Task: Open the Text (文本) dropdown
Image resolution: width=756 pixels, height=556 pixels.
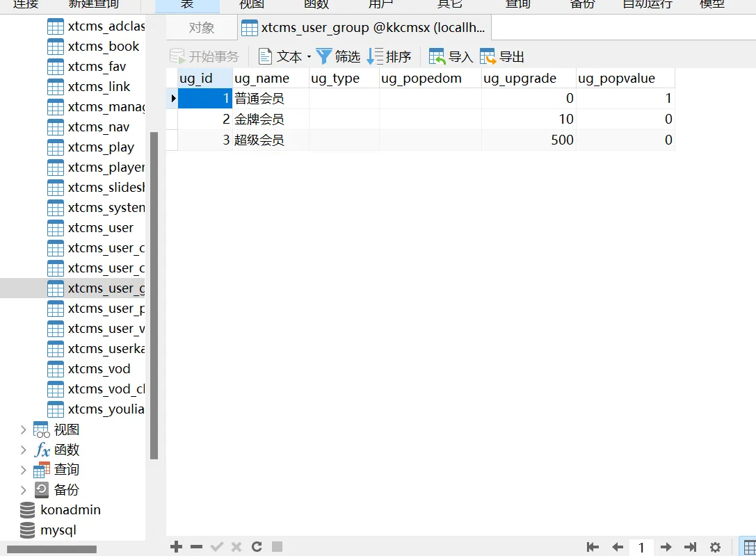Action: tap(284, 56)
